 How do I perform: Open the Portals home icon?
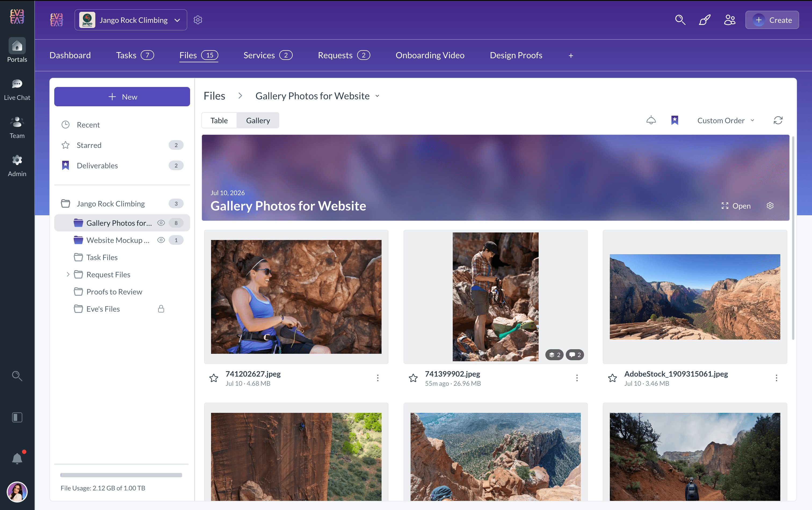(x=17, y=46)
